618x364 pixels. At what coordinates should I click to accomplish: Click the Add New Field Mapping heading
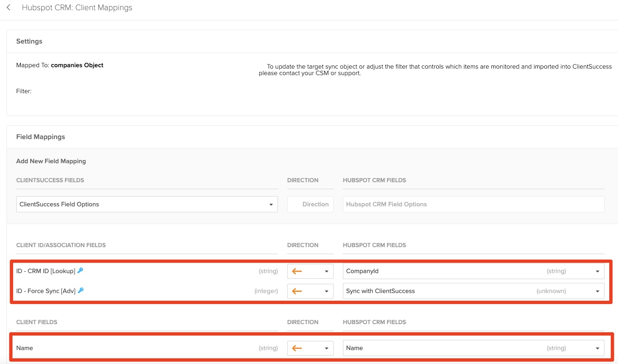pyautogui.click(x=51, y=161)
